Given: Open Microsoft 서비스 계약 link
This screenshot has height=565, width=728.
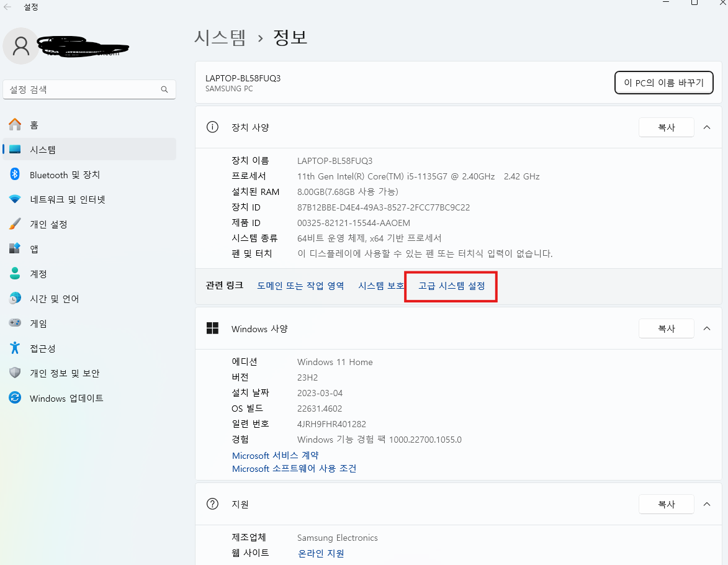Looking at the screenshot, I should pos(276,455).
